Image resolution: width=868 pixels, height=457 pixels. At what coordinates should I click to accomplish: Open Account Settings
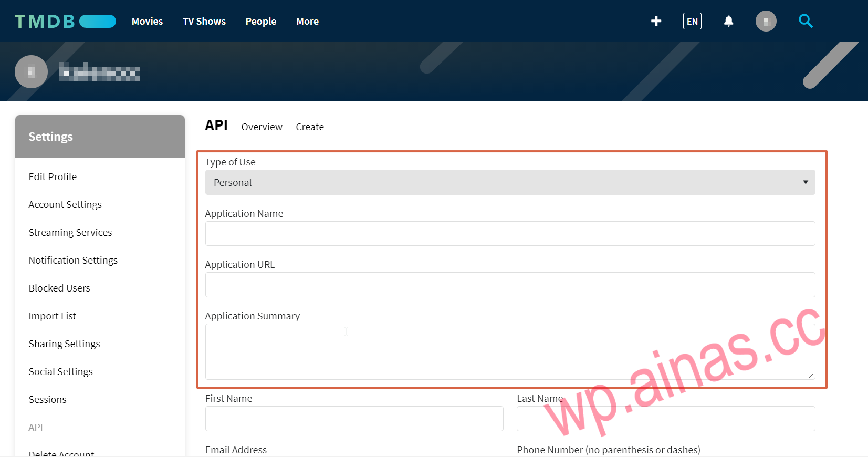[x=65, y=205]
